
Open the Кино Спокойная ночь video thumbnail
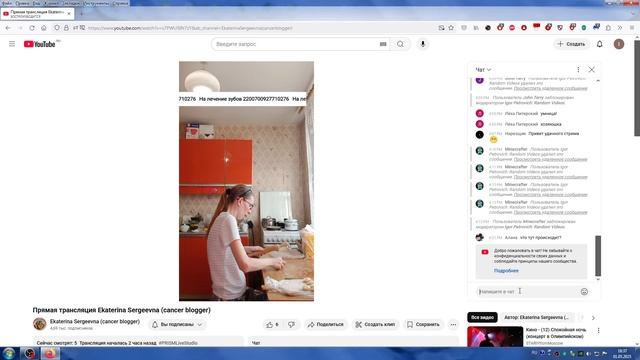pos(495,337)
